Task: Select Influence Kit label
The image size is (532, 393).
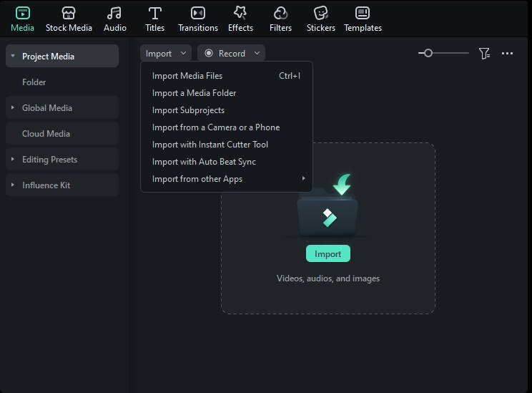Action: (46, 185)
